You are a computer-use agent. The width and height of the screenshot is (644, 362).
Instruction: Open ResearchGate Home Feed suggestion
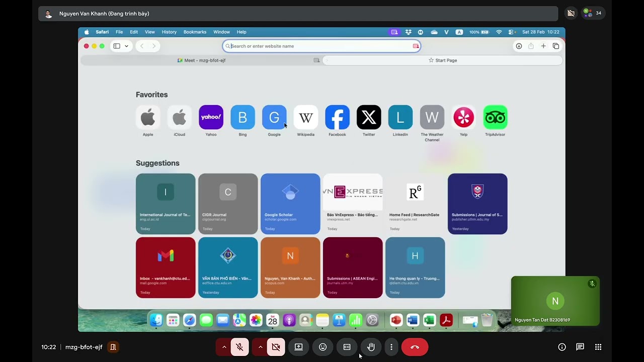pos(415,204)
